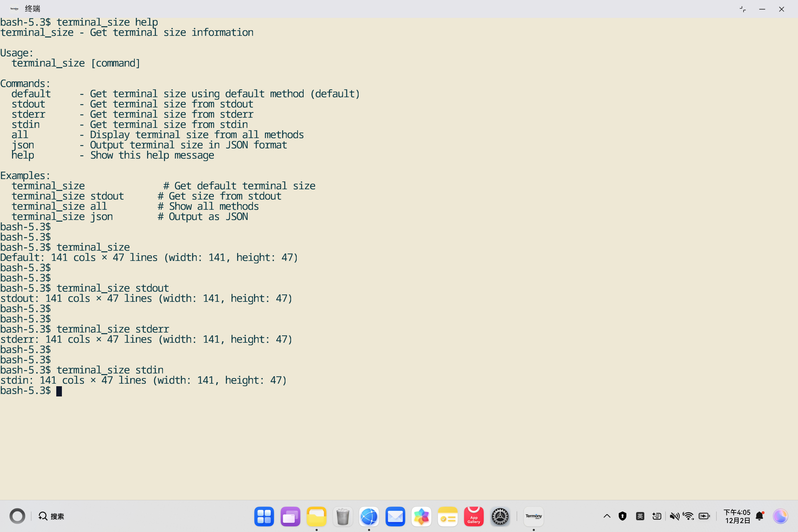Switch the 英 input method indicator
This screenshot has width=798, height=532.
coord(640,516)
